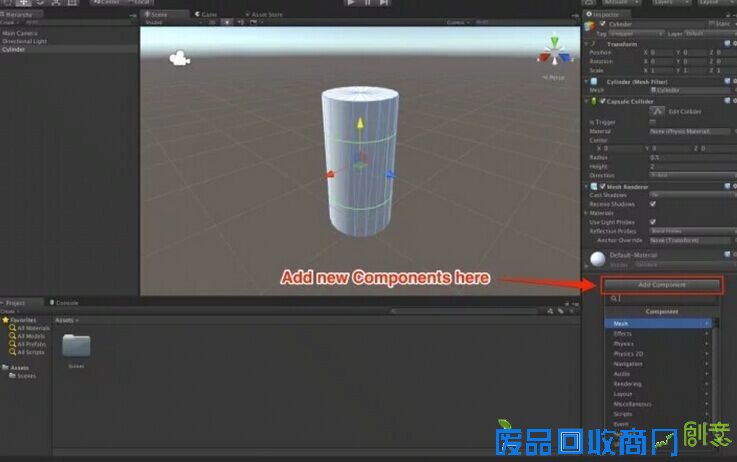
Task: Select the Scale tool in toolbar
Action: [56, 2]
